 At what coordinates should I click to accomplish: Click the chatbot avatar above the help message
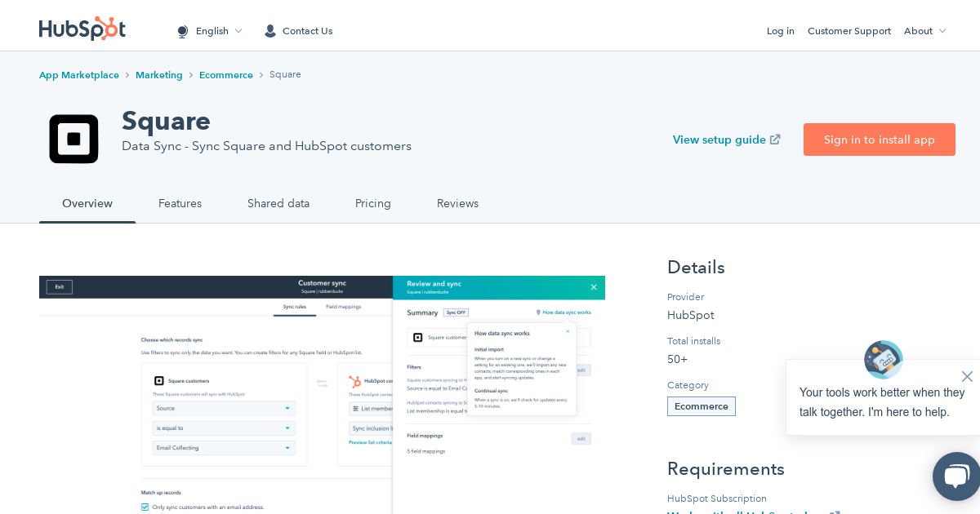pyautogui.click(x=883, y=359)
